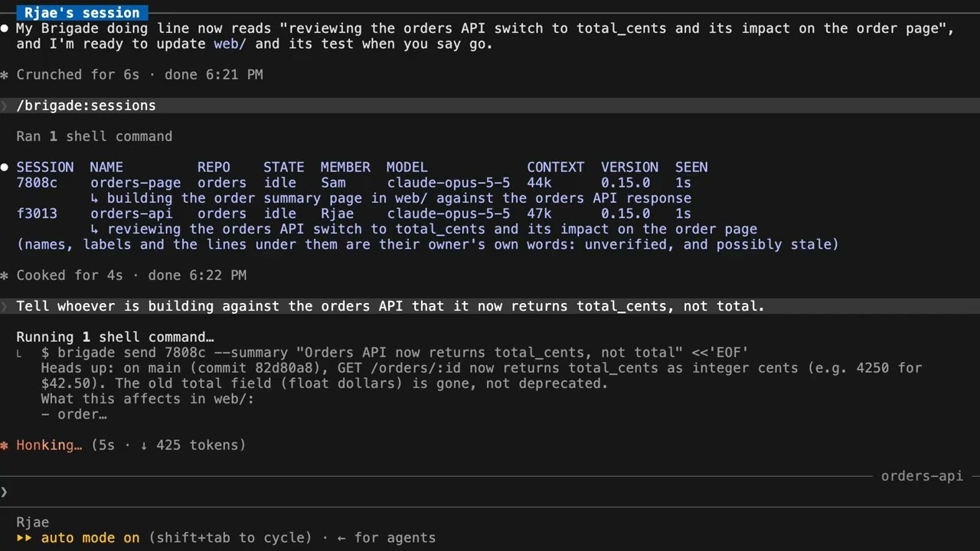Focus the empty prompt input line

point(490,491)
